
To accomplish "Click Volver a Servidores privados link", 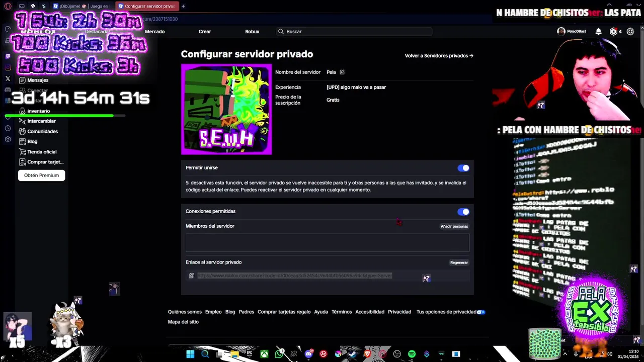I will pos(439,56).
